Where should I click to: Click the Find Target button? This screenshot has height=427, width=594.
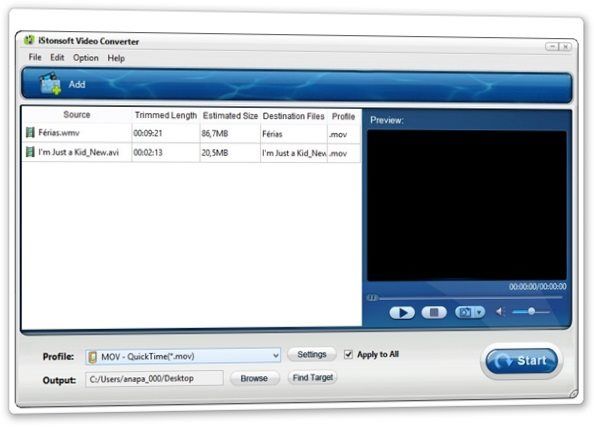[x=313, y=377]
